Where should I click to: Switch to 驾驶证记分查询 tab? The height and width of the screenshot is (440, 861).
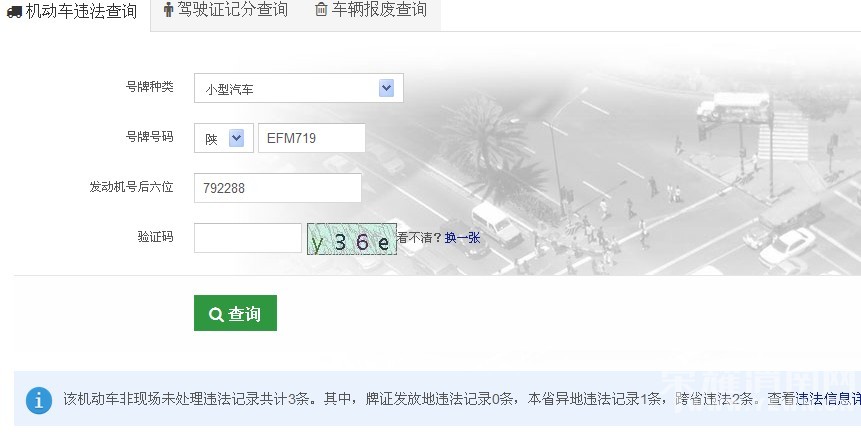tap(226, 10)
